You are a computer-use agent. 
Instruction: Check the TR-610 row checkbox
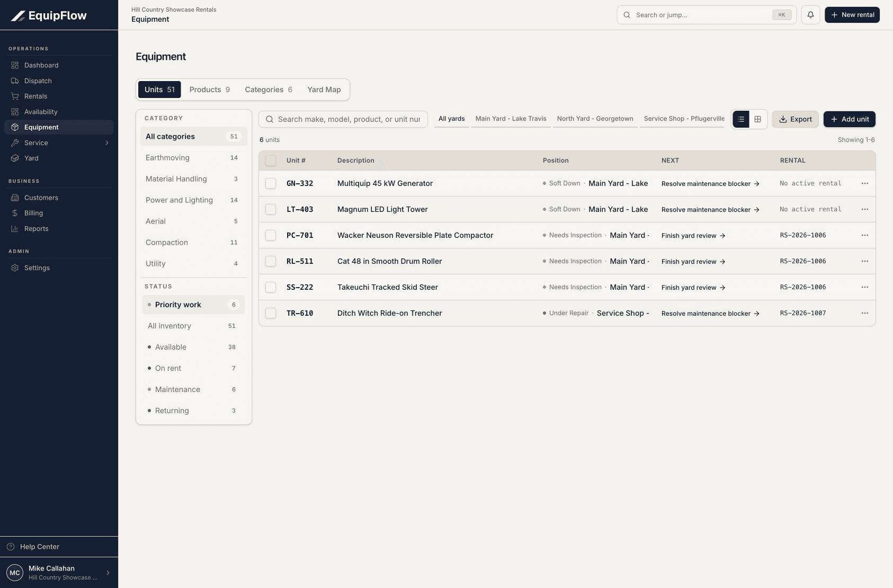point(271,313)
